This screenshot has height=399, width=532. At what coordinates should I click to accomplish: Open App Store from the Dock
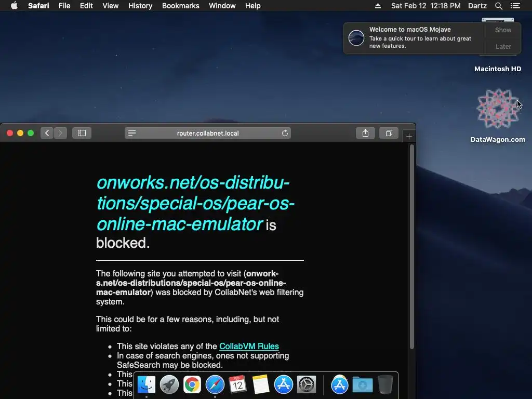(283, 385)
